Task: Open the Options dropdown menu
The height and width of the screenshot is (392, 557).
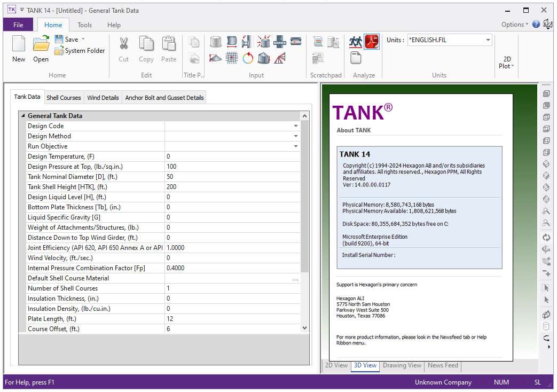Action: click(x=514, y=25)
